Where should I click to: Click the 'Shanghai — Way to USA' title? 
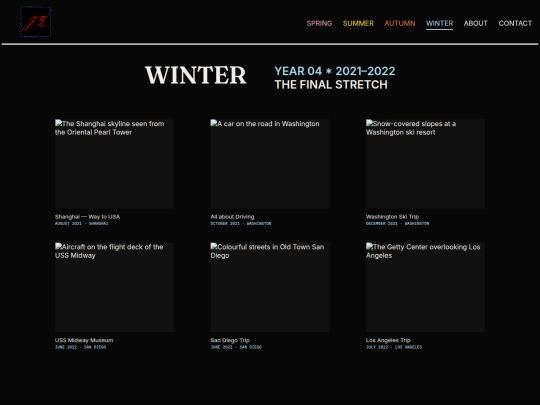click(x=87, y=217)
